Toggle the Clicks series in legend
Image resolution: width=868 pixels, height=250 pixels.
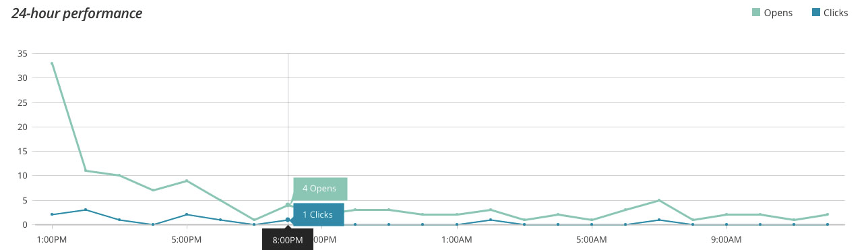pos(829,13)
